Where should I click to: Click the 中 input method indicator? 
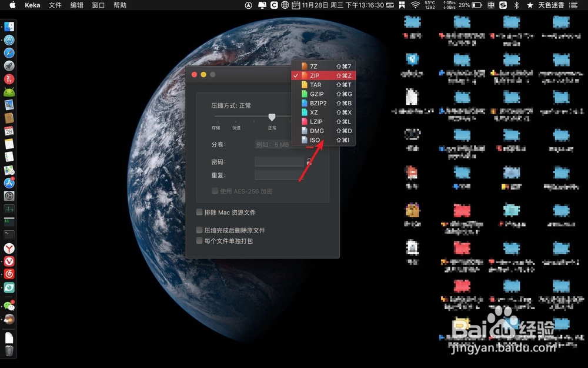point(492,5)
